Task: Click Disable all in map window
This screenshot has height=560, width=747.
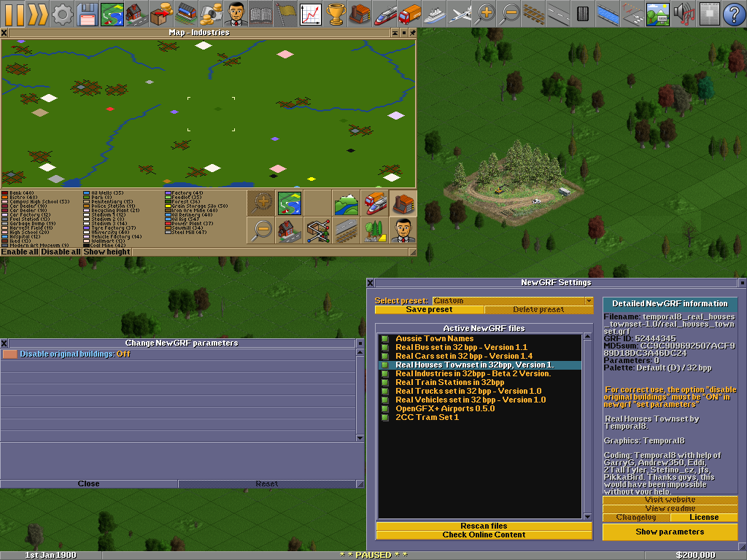Action: pos(61,252)
